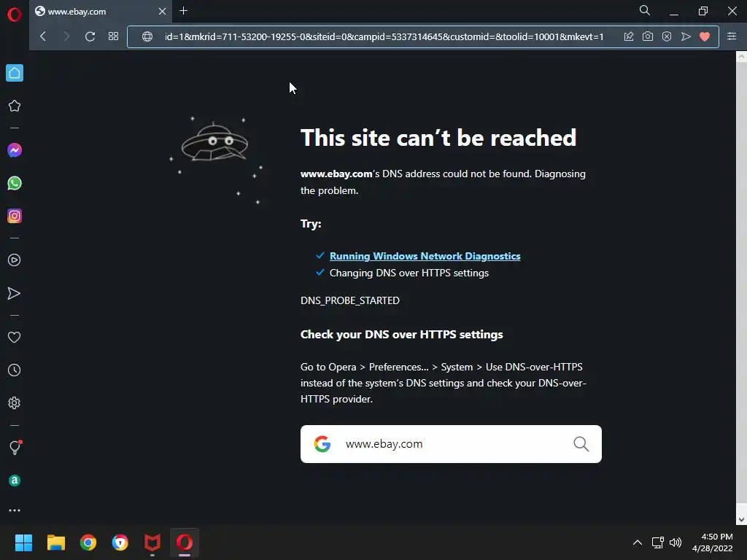Open Easy Setup menu button

click(x=732, y=36)
